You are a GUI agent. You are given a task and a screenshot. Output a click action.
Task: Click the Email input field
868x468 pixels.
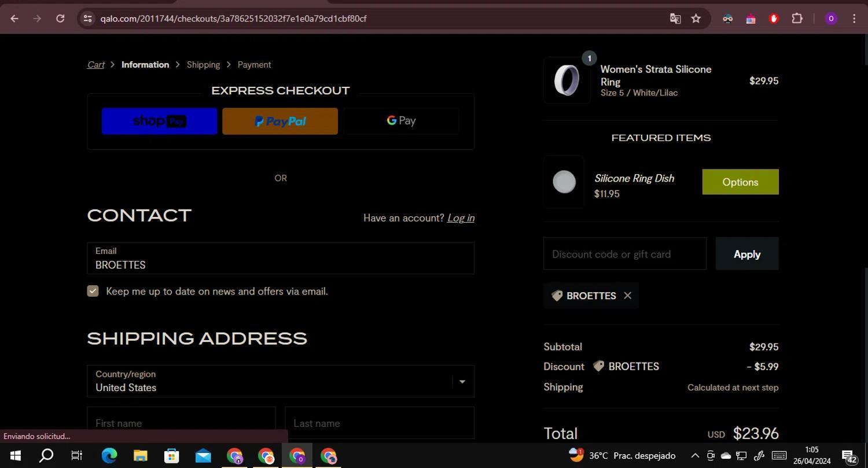[281, 258]
